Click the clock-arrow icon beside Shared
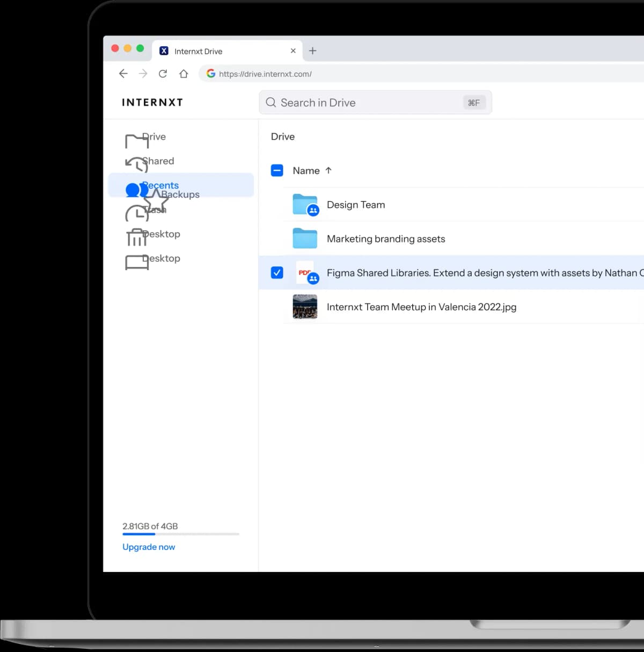The width and height of the screenshot is (644, 652). tap(137, 164)
